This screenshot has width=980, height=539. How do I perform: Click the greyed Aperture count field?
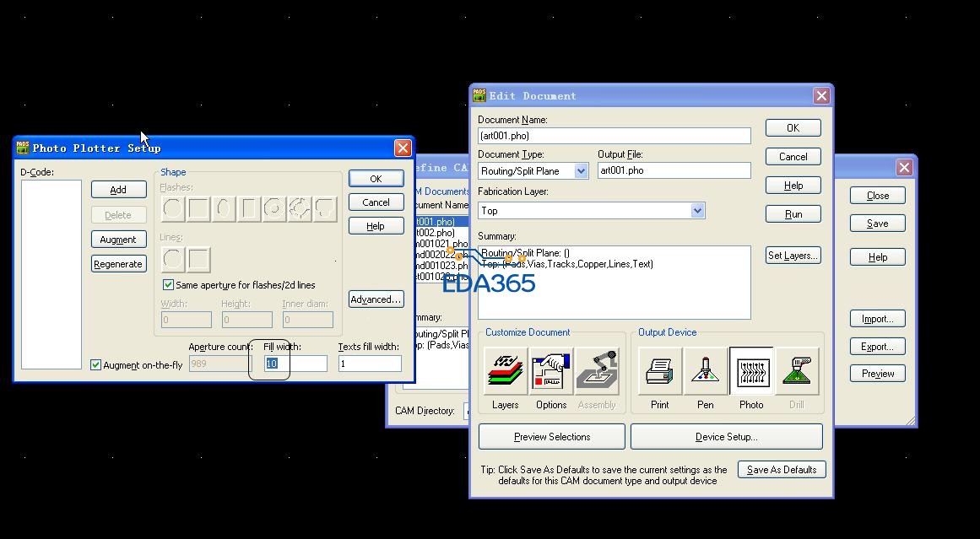(x=220, y=364)
